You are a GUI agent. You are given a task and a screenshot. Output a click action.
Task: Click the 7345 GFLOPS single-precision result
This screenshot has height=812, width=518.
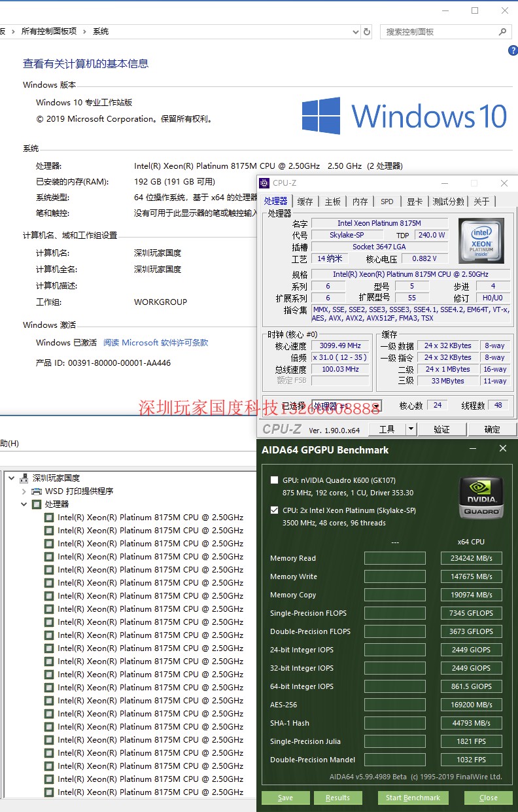click(472, 613)
